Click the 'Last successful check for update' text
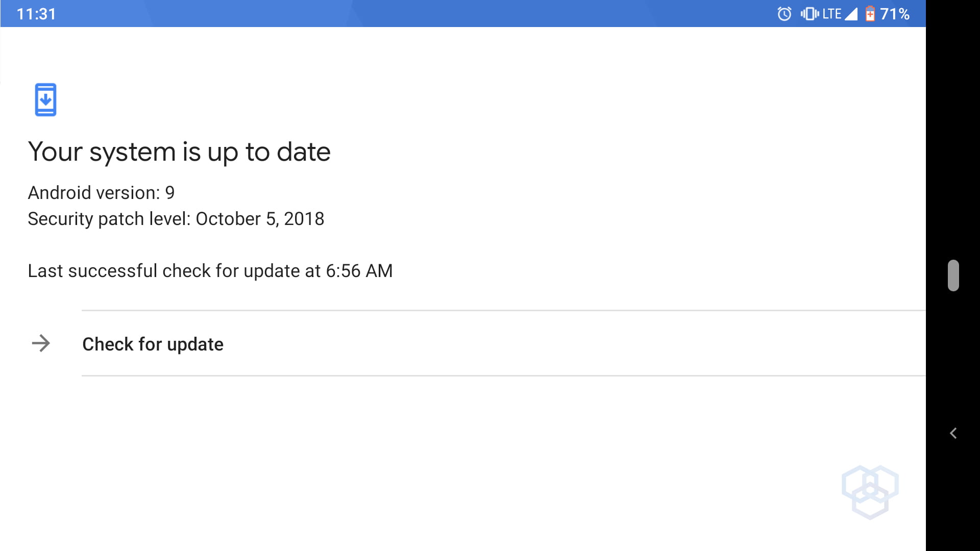The height and width of the screenshot is (551, 980). (x=174, y=271)
